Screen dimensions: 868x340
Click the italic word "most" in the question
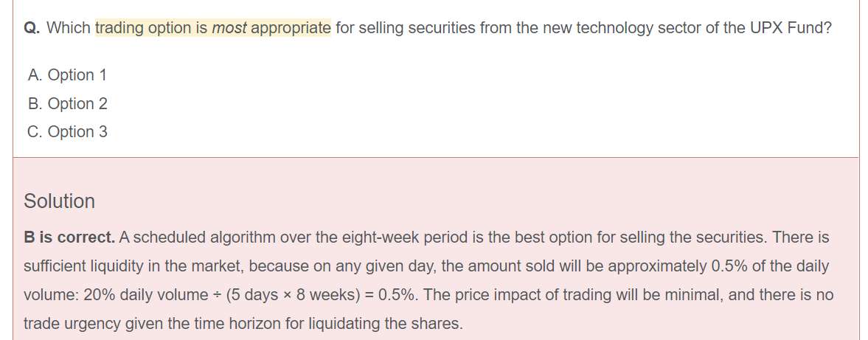click(229, 29)
